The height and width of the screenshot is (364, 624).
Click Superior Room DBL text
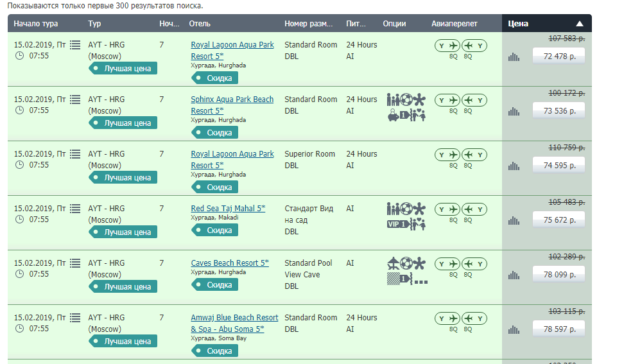(309, 159)
